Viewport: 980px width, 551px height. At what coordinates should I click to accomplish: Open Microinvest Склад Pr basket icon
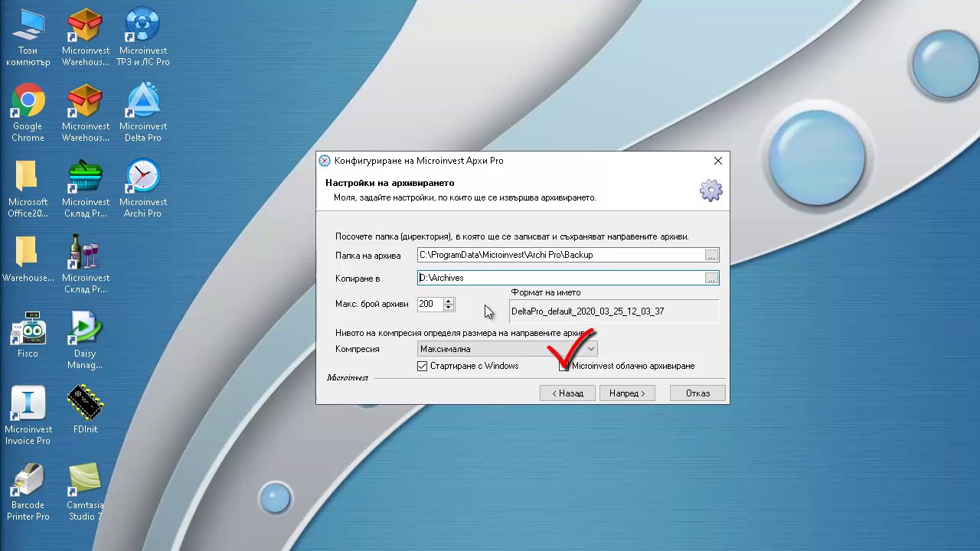86,189
